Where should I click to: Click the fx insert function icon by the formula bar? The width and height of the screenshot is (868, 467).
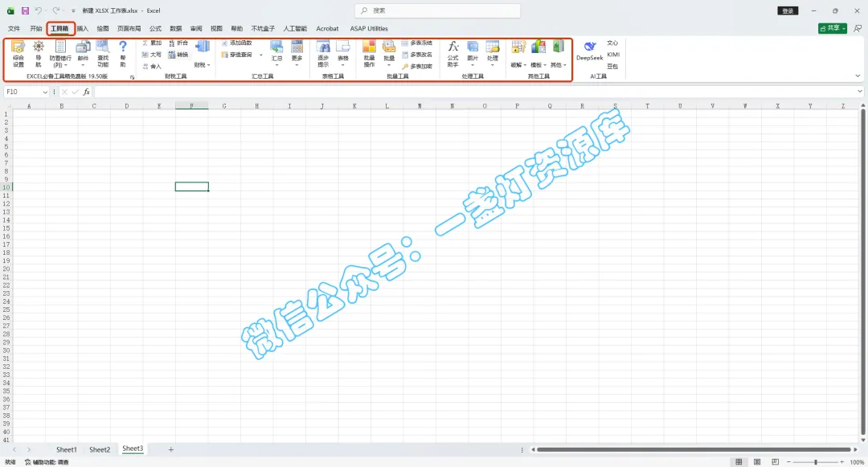86,92
